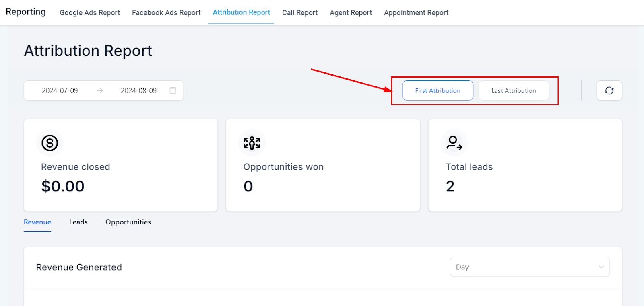Click the calendar icon in date range

point(173,90)
